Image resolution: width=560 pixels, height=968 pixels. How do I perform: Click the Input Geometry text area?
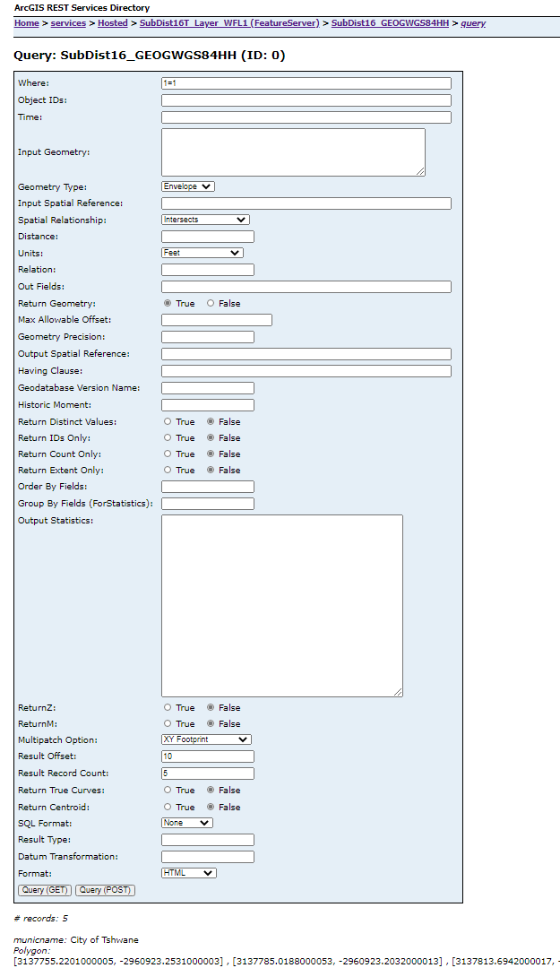coord(293,152)
